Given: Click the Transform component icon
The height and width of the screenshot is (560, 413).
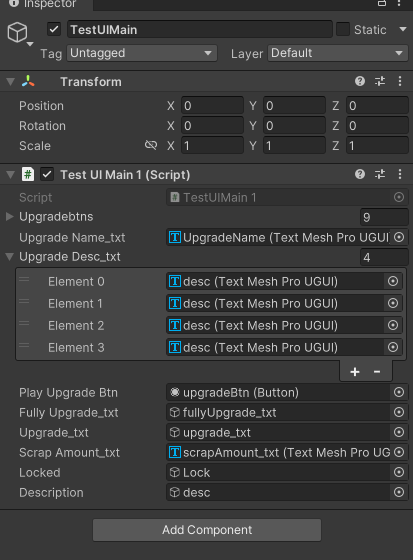Looking at the screenshot, I should (x=28, y=81).
